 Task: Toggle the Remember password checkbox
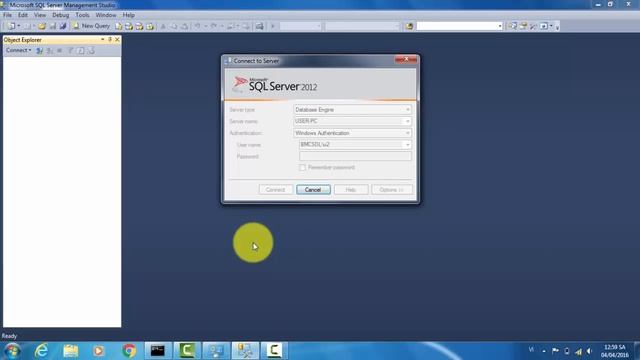pyautogui.click(x=302, y=168)
